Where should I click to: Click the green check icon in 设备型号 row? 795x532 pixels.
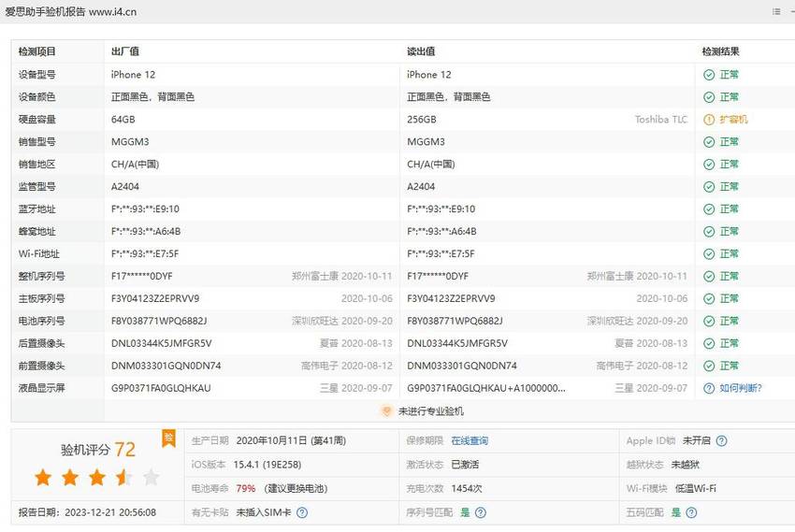click(709, 75)
